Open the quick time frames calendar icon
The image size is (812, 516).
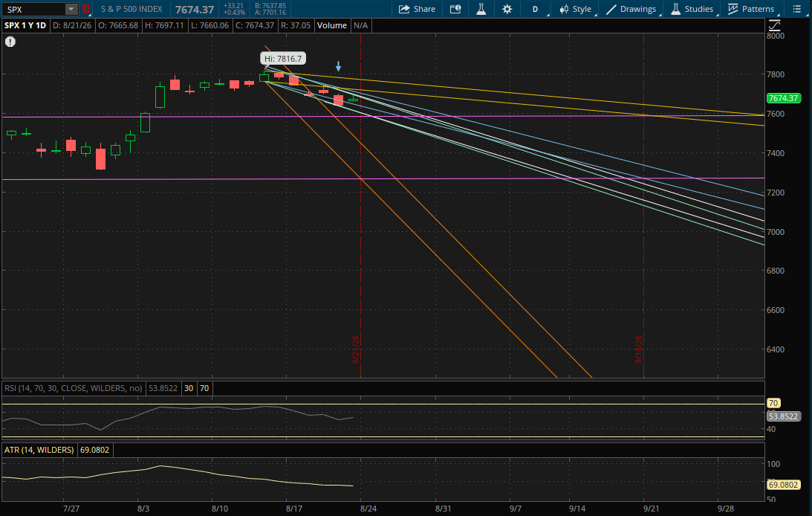click(x=455, y=9)
